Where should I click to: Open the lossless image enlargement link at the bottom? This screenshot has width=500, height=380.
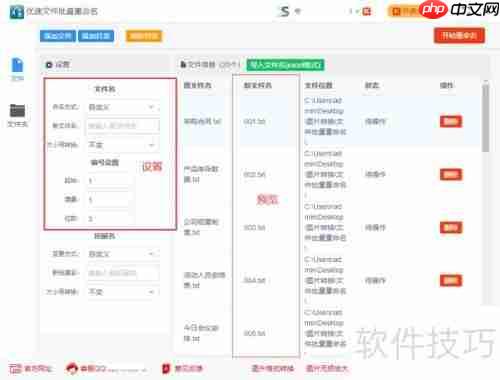pos(327,368)
